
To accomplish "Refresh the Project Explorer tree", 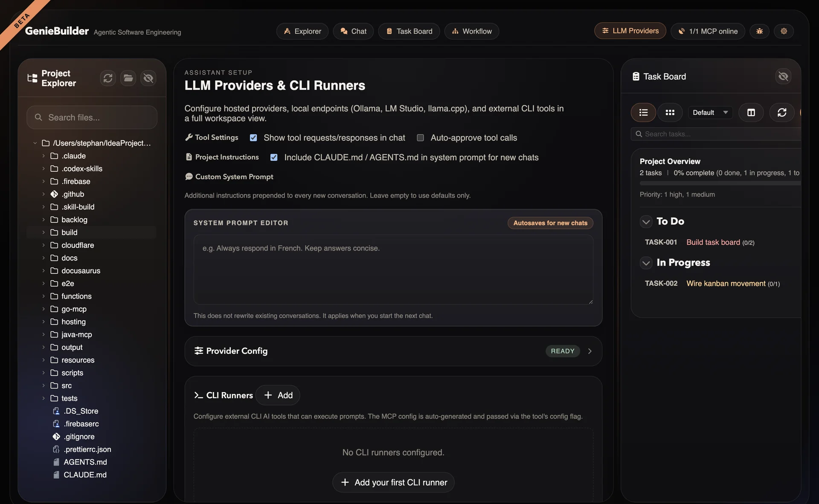I will [x=107, y=78].
